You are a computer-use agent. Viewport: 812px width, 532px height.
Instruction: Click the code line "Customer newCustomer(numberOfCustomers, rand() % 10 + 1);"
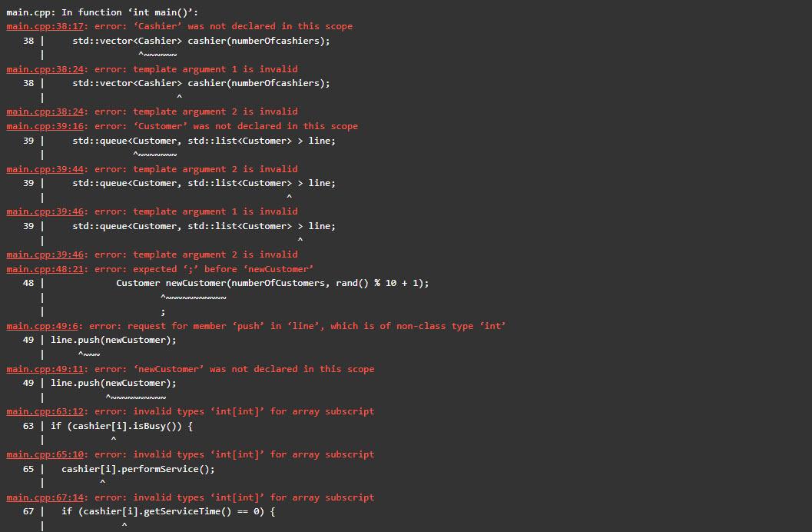point(273,284)
